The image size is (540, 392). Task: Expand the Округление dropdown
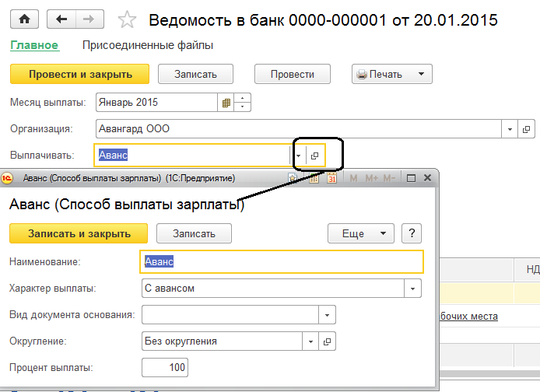pos(310,341)
